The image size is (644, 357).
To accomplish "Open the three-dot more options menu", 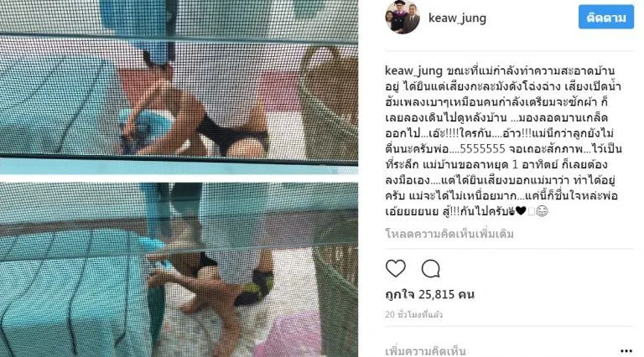I will [x=626, y=351].
